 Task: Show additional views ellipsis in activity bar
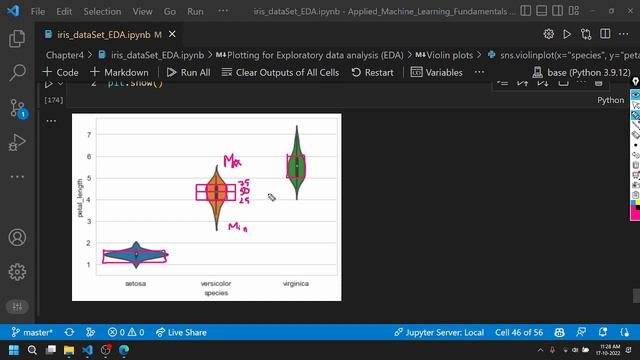point(17,177)
